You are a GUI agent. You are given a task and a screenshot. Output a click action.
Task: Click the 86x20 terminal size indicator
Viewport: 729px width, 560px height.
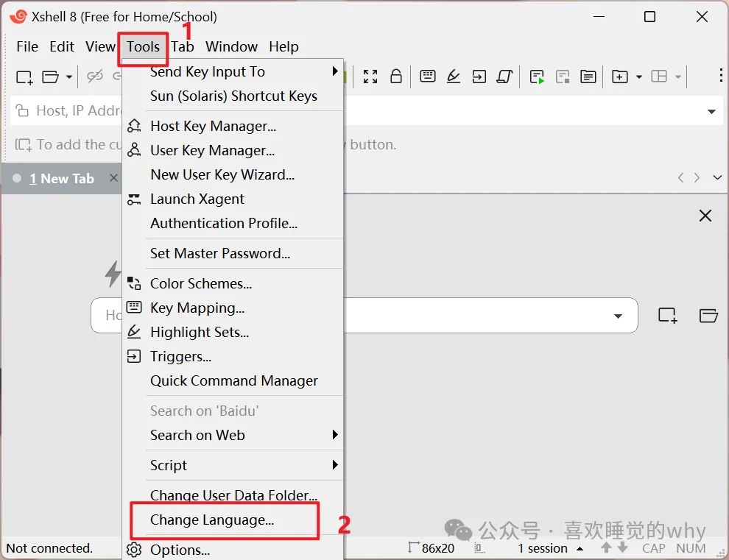tap(432, 548)
